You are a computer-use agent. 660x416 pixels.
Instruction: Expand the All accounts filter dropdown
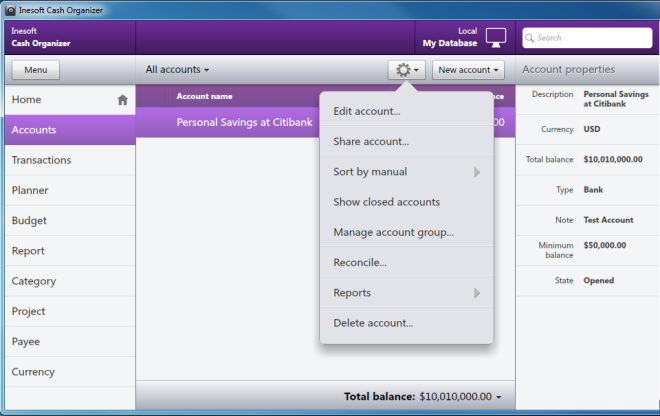[x=177, y=69]
